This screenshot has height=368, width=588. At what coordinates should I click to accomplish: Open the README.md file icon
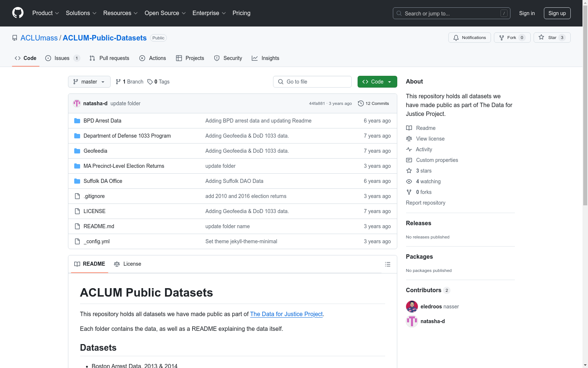coord(77,226)
